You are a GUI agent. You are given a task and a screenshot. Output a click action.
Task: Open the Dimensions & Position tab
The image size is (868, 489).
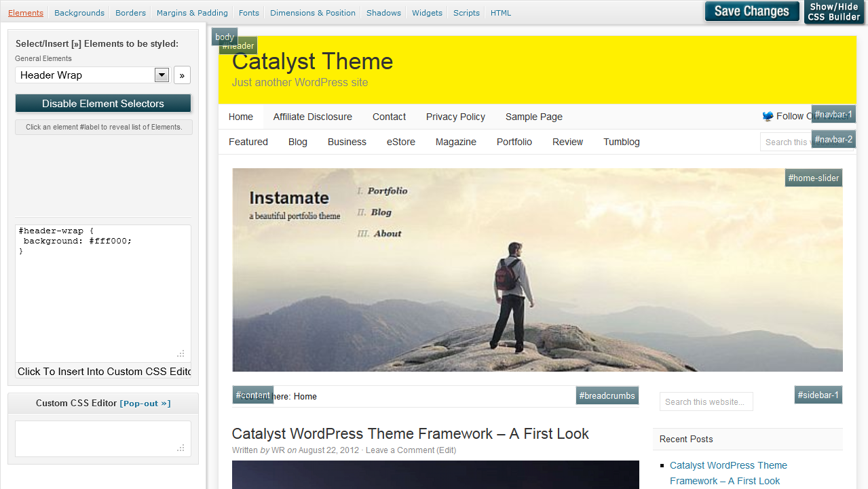pos(313,13)
